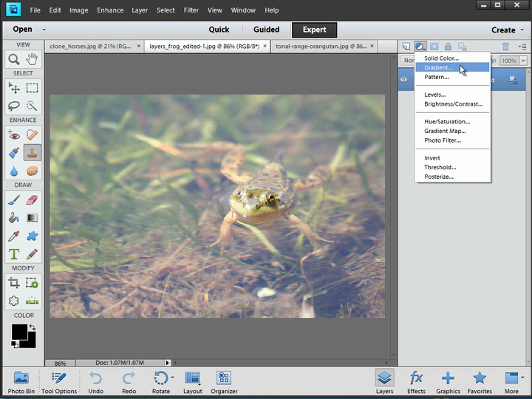Click the foreground color swatch
This screenshot has height=399, width=532.
pyautogui.click(x=19, y=332)
